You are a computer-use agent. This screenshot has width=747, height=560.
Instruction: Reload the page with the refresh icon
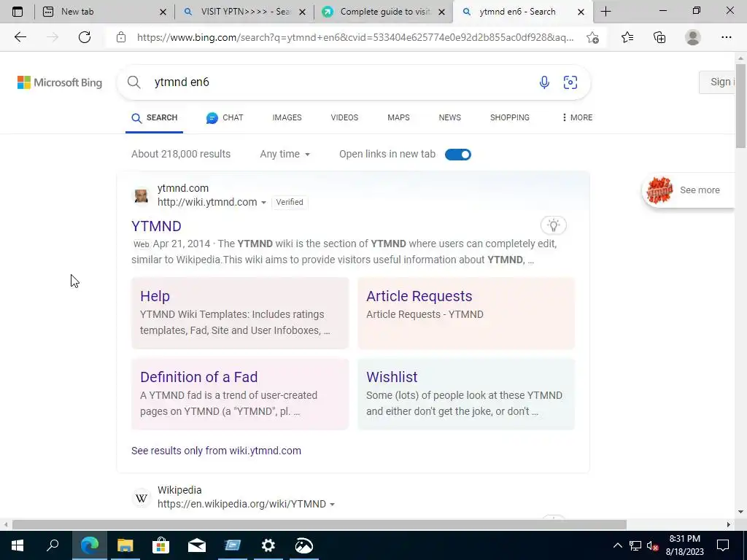tap(85, 37)
